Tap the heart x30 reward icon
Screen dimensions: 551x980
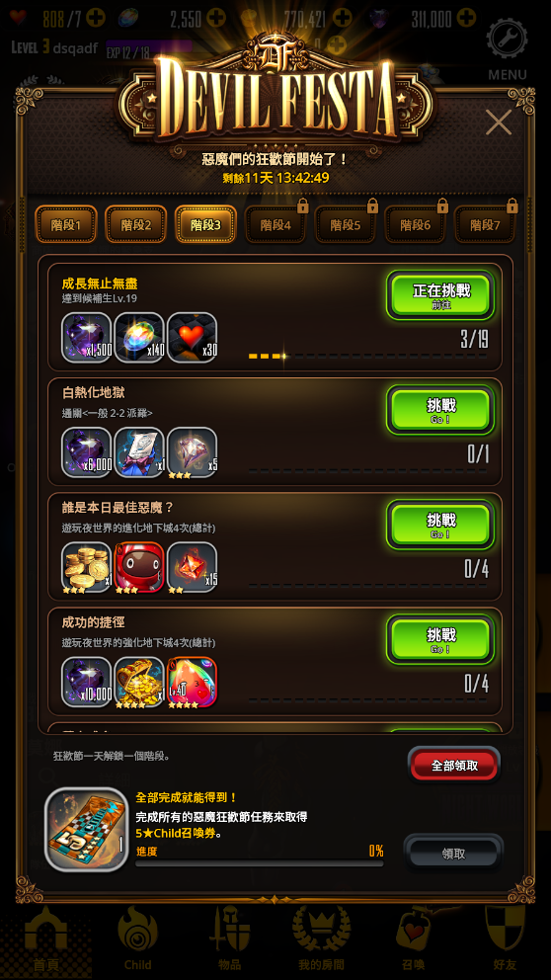click(x=192, y=338)
